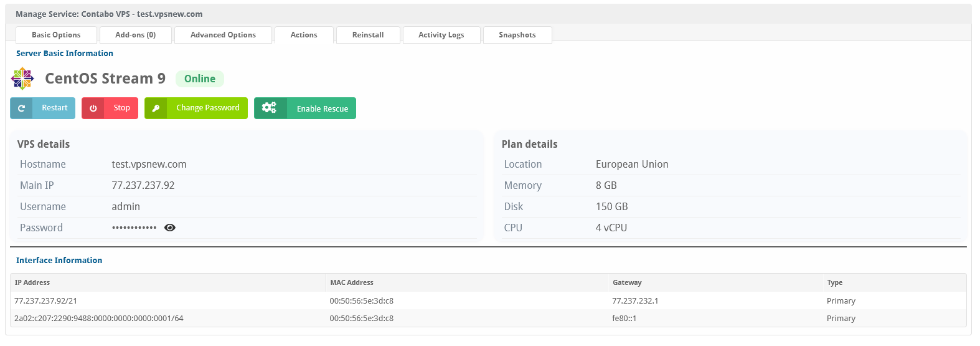Select the hostname test.vpsnew.com value
The height and width of the screenshot is (346, 980).
tap(149, 165)
